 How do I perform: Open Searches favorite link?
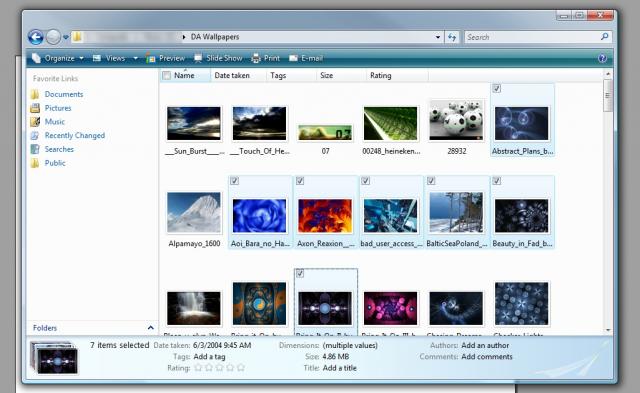(59, 149)
